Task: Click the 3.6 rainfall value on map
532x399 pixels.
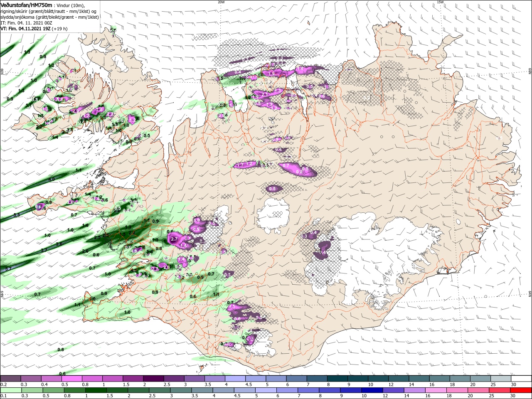Action: (59, 244)
